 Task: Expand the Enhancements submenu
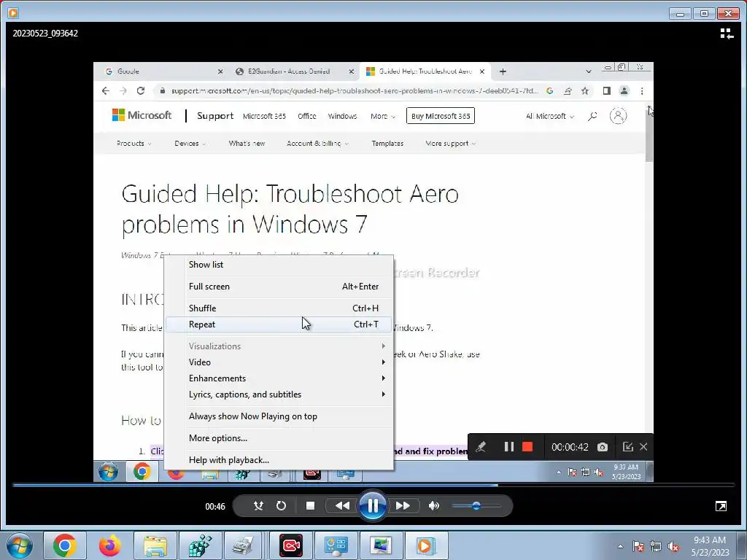click(x=279, y=378)
